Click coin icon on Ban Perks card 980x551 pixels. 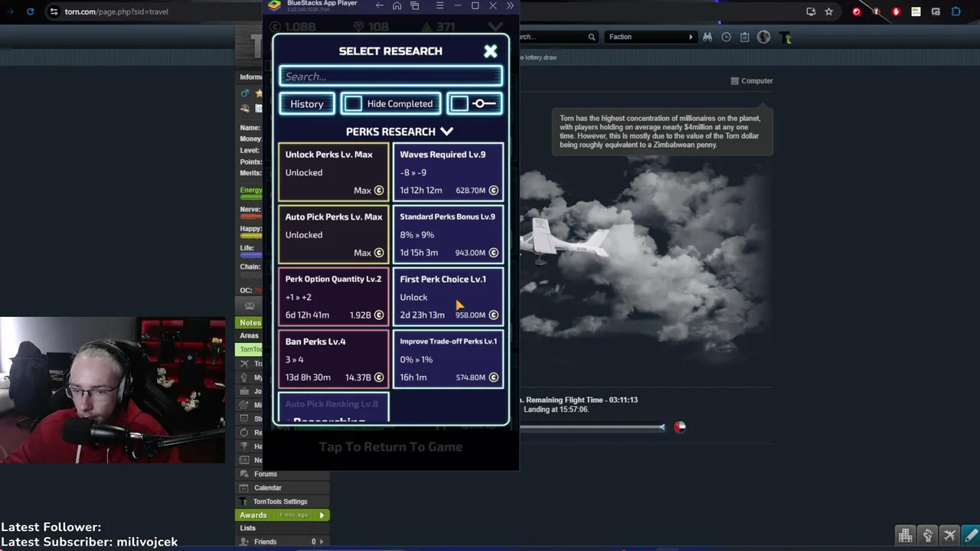(379, 377)
